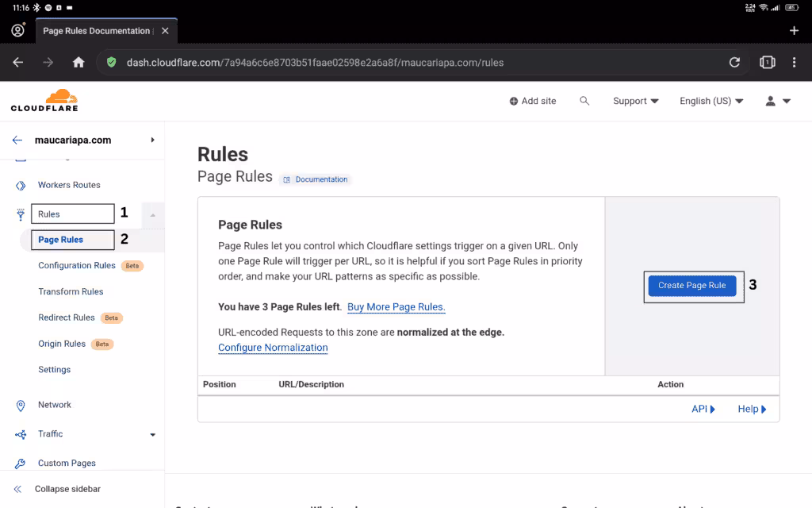Open Traffic in sidebar

coord(50,434)
